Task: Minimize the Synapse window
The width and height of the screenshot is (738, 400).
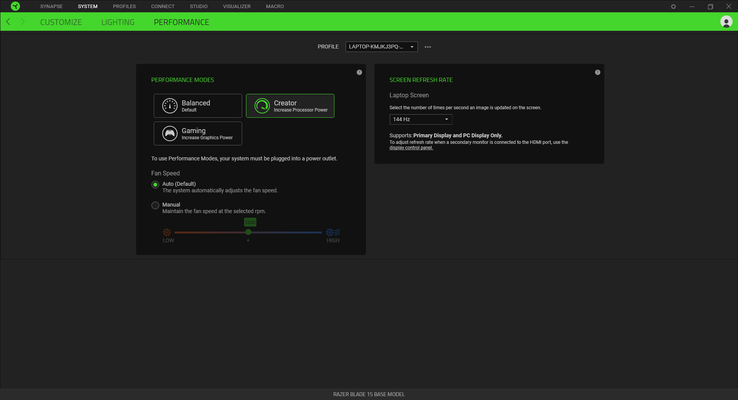Action: point(691,7)
